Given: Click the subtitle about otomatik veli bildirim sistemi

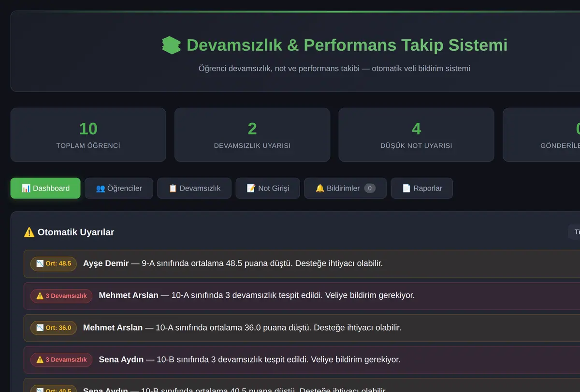Looking at the screenshot, I should (334, 68).
